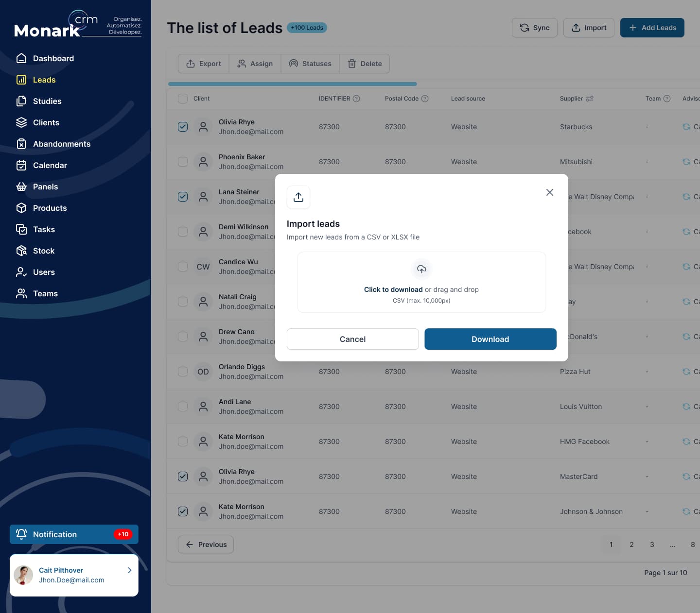The height and width of the screenshot is (613, 700).
Task: Cancel the import dialog
Action: (352, 339)
